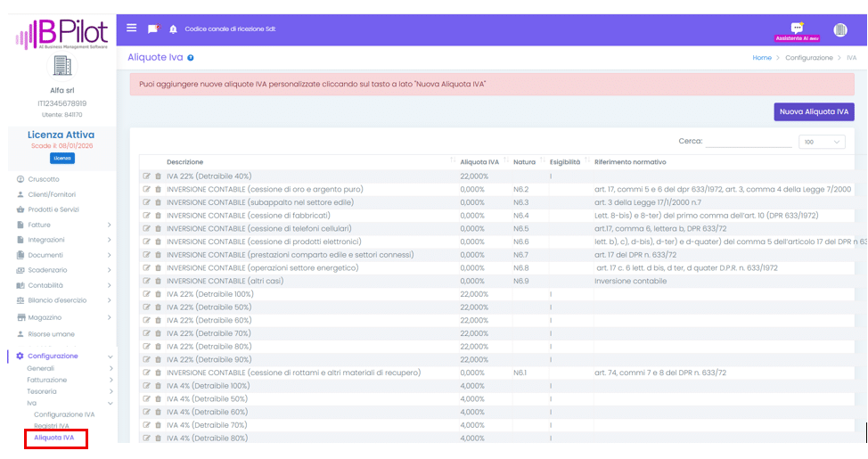The image size is (868, 459).
Task: Select Registri IVA submenu item
Action: click(52, 426)
